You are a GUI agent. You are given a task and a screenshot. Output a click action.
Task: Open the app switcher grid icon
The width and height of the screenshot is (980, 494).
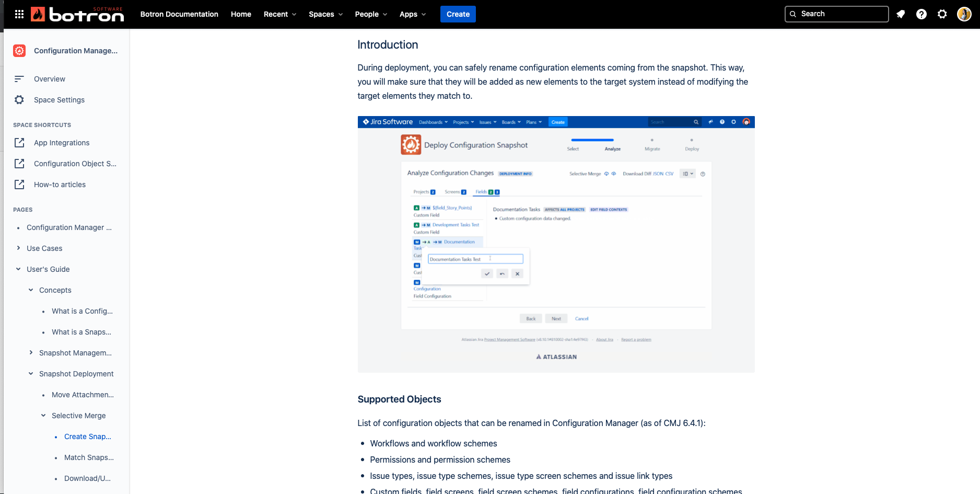19,14
